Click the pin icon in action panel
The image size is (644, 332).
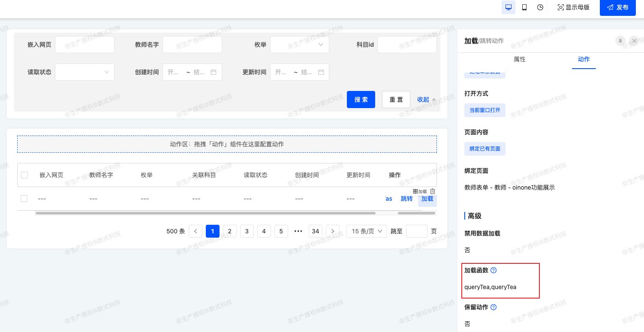click(620, 41)
